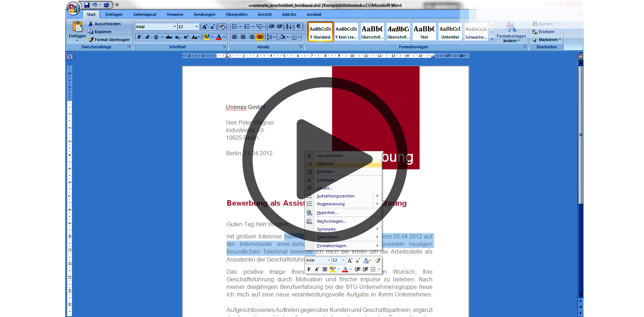Toggle paragraph marks display (¶)
Viewport: 644px width, 317px height.
299,27
